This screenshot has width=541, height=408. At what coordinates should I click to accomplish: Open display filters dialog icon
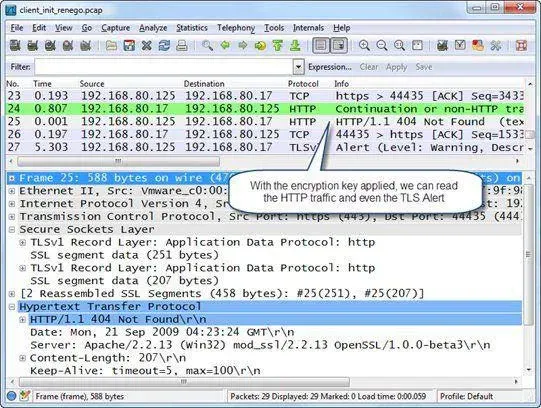[x=460, y=46]
